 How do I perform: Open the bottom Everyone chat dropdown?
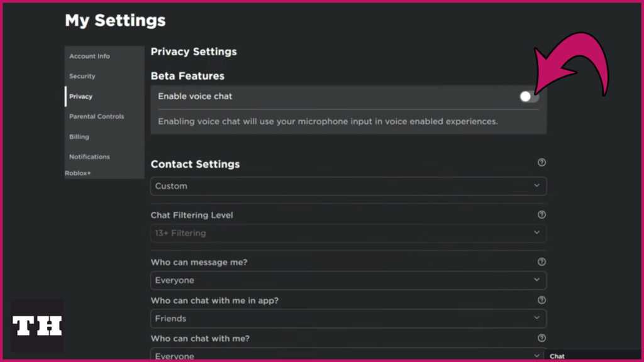pyautogui.click(x=348, y=355)
